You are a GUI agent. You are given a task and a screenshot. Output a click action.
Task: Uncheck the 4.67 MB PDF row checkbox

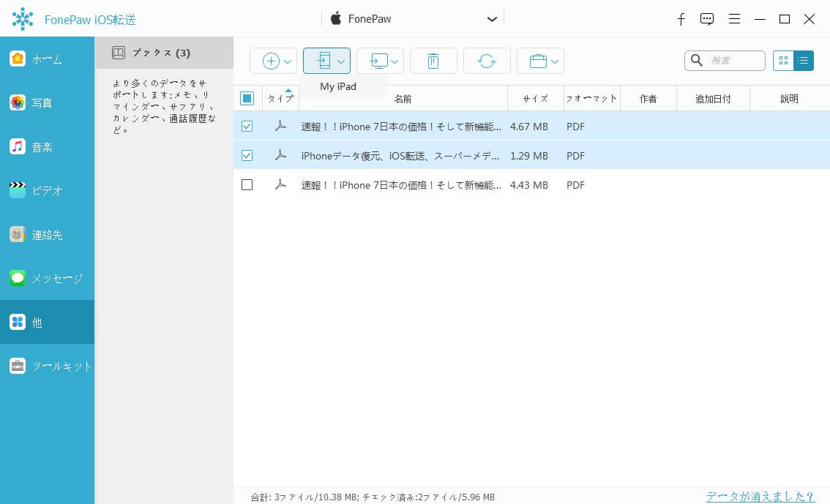click(x=247, y=127)
